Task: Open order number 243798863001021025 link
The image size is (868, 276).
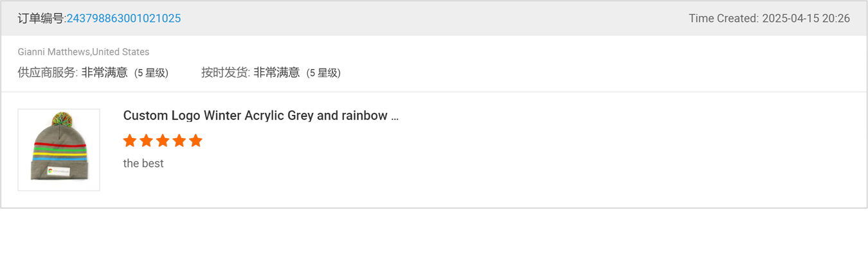Action: click(123, 19)
